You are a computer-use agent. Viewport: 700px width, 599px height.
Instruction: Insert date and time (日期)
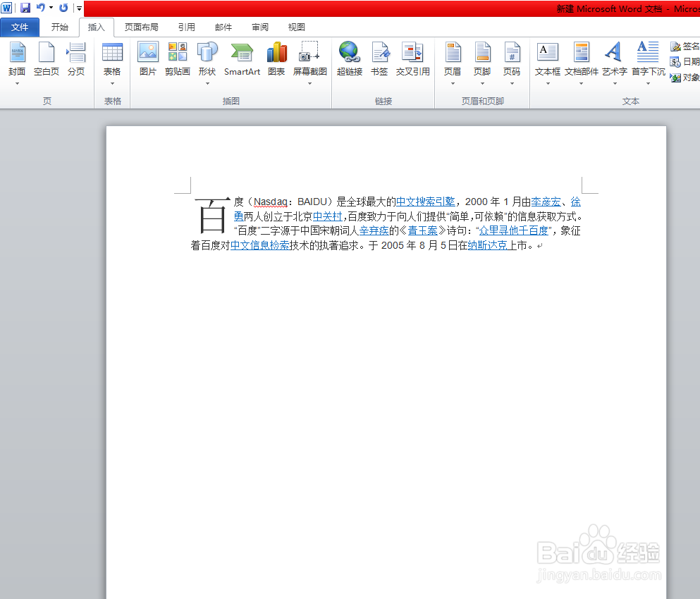tap(684, 61)
